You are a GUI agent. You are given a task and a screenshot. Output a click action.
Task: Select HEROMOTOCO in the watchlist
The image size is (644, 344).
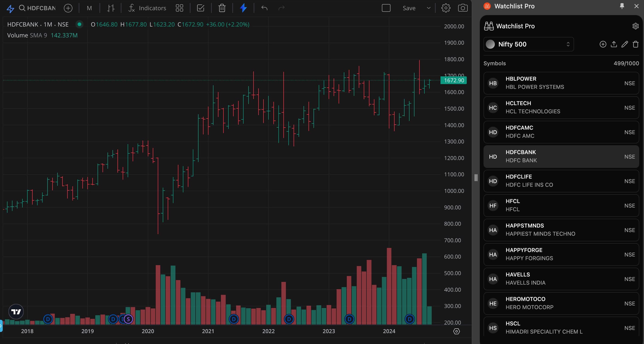(561, 303)
